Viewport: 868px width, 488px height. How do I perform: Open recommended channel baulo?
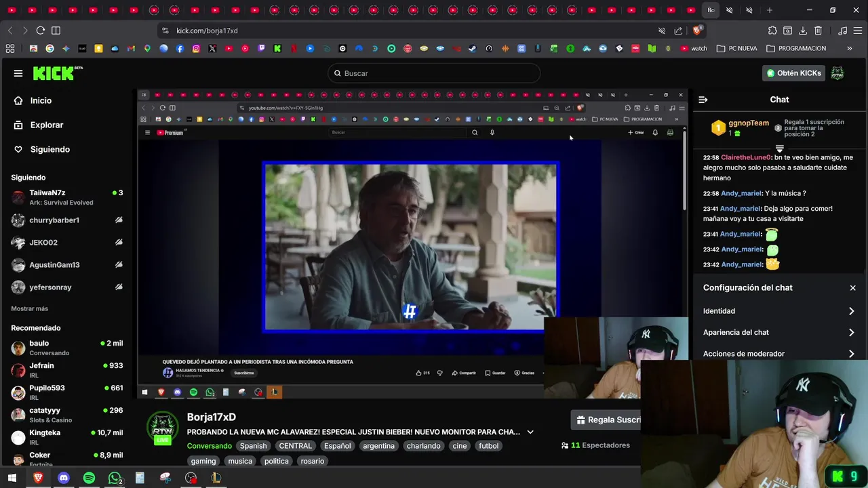66,348
